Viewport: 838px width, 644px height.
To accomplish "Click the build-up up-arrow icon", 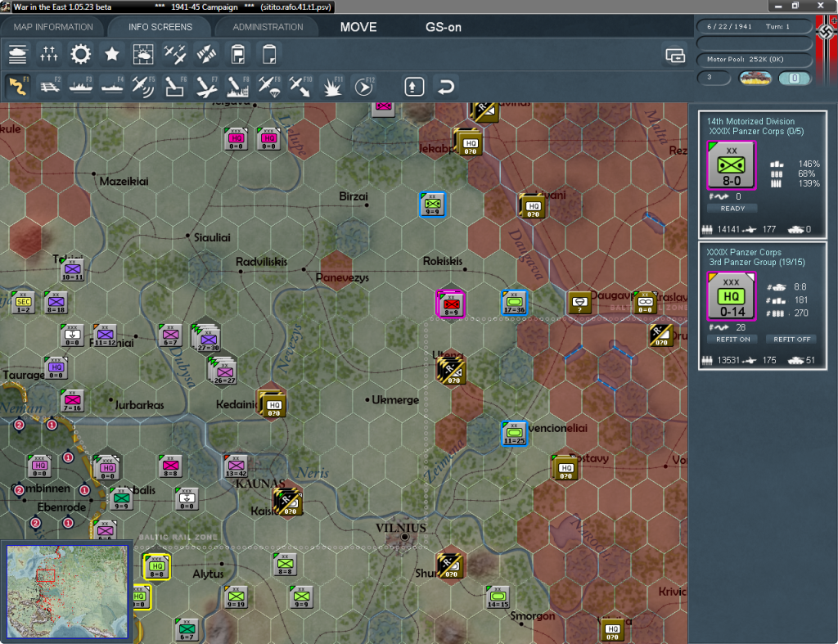I will [413, 87].
